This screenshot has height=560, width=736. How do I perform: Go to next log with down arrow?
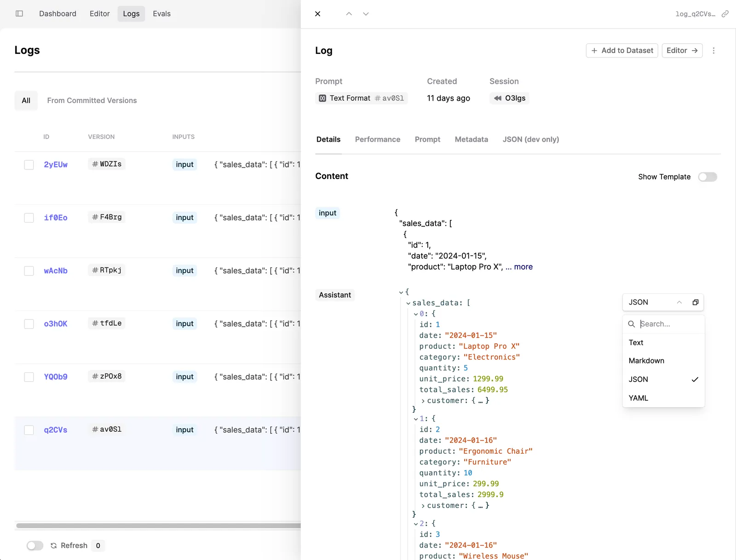tap(366, 14)
